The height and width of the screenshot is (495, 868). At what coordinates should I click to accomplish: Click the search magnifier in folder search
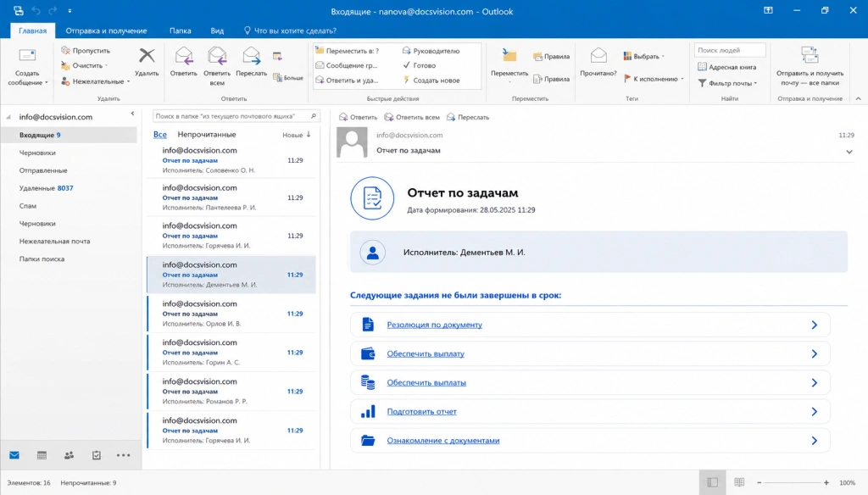[x=314, y=116]
